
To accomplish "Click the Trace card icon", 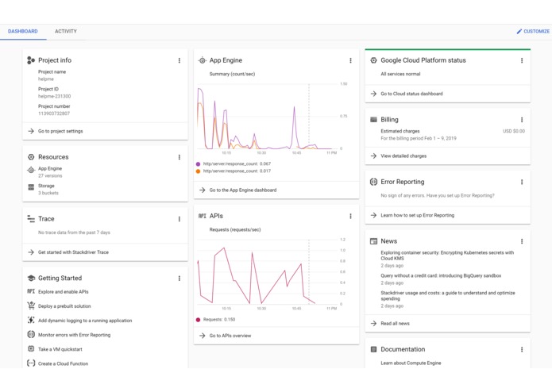I will coord(31,219).
